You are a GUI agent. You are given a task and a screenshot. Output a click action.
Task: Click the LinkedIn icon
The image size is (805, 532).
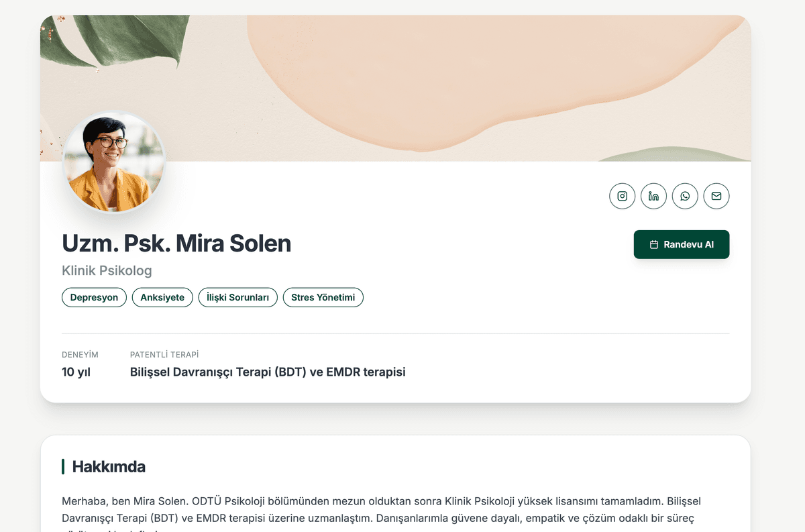tap(653, 196)
